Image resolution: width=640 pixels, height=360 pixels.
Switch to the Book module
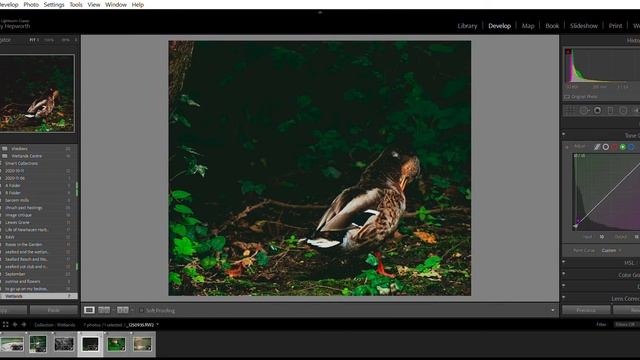(x=552, y=26)
